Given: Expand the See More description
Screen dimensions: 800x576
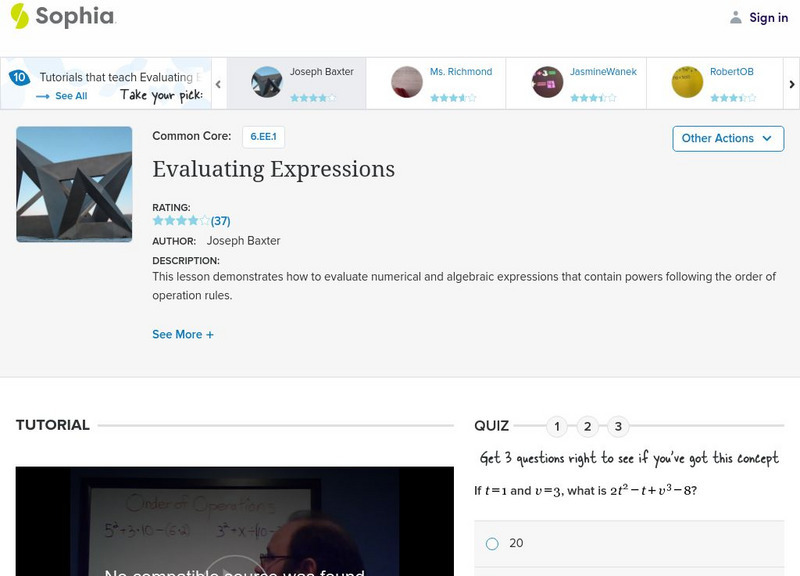Looking at the screenshot, I should (x=183, y=334).
